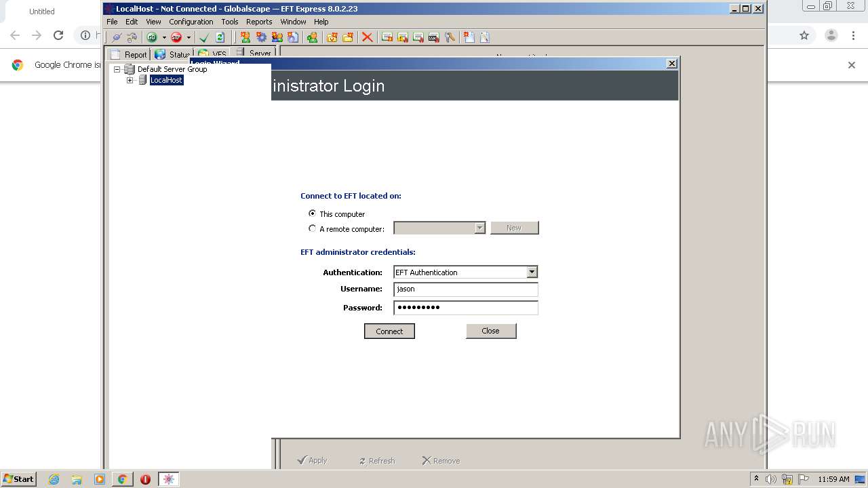Click the red STOP toolbar icon

click(176, 37)
